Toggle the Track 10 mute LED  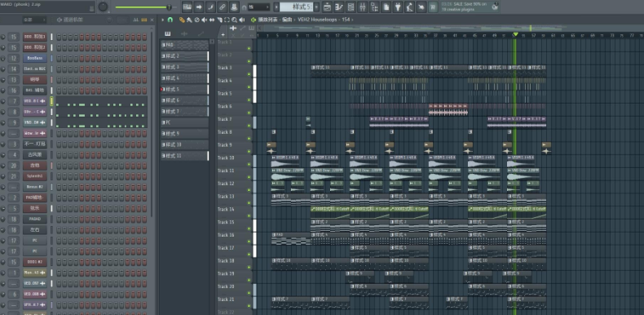[x=249, y=164]
